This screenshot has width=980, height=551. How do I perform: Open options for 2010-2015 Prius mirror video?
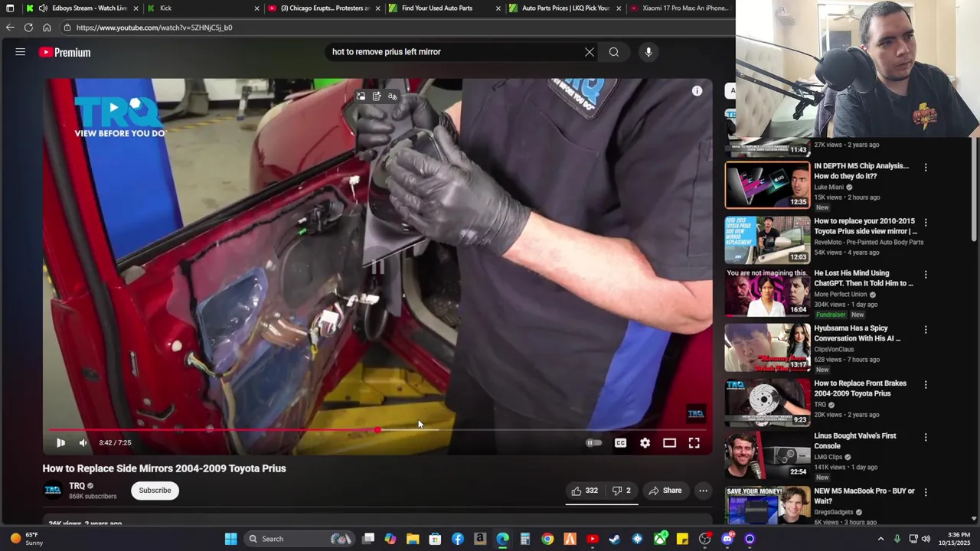coord(926,223)
